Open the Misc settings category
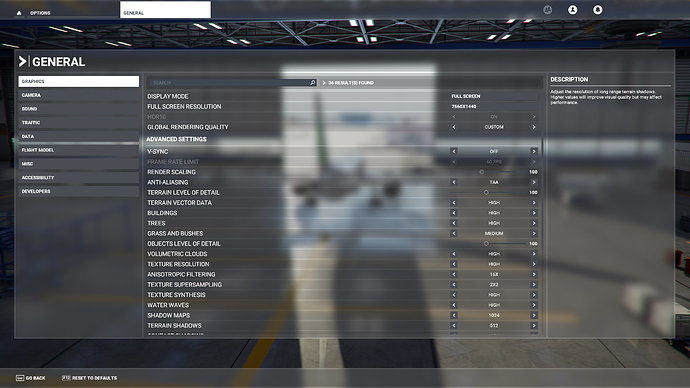This screenshot has height=388, width=690. coord(79,164)
